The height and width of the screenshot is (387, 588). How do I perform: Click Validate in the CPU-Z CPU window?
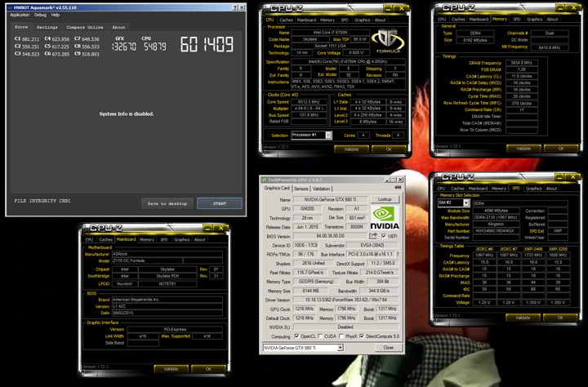coord(351,149)
